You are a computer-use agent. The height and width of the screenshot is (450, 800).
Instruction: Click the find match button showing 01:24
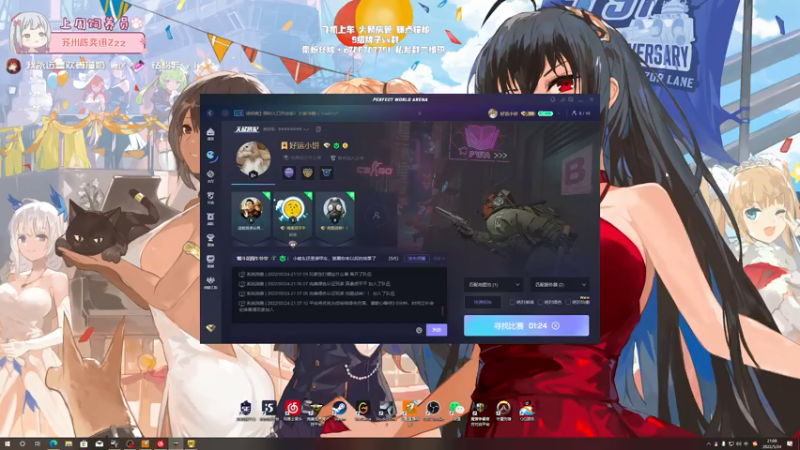click(x=526, y=326)
